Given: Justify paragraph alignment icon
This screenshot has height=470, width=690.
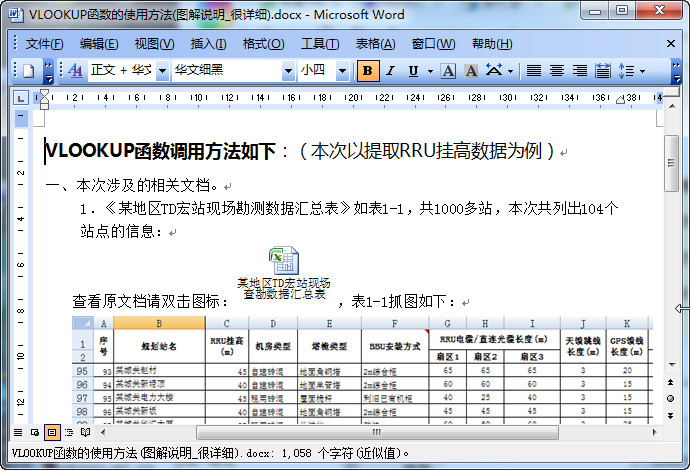Looking at the screenshot, I should coord(534,71).
